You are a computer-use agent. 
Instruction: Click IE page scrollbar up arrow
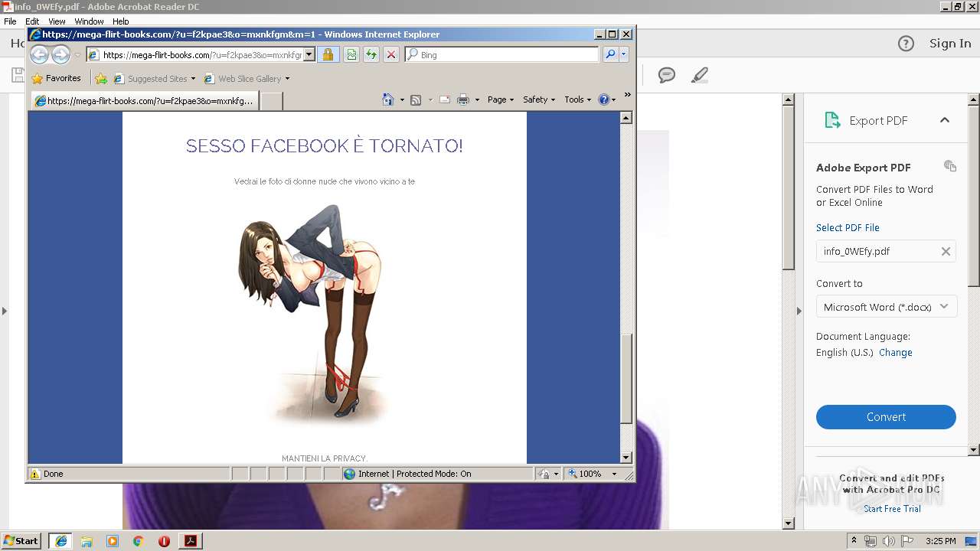point(626,118)
